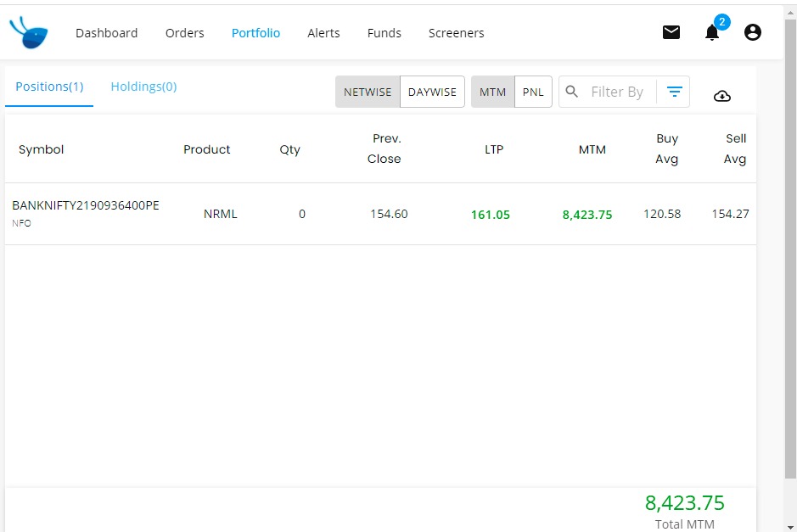This screenshot has height=532, width=797.
Task: Click the NRML product cell
Action: (220, 214)
